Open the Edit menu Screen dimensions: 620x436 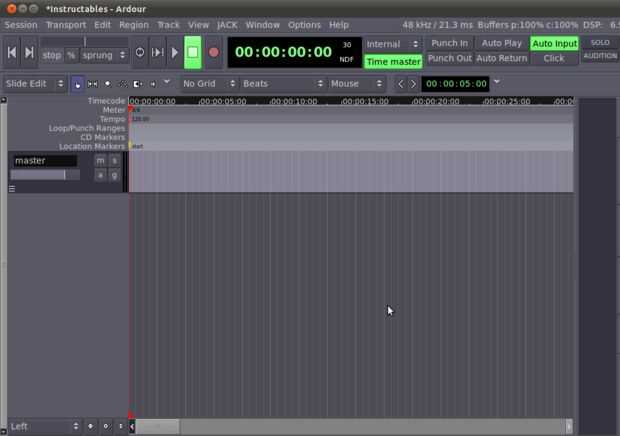coord(102,25)
